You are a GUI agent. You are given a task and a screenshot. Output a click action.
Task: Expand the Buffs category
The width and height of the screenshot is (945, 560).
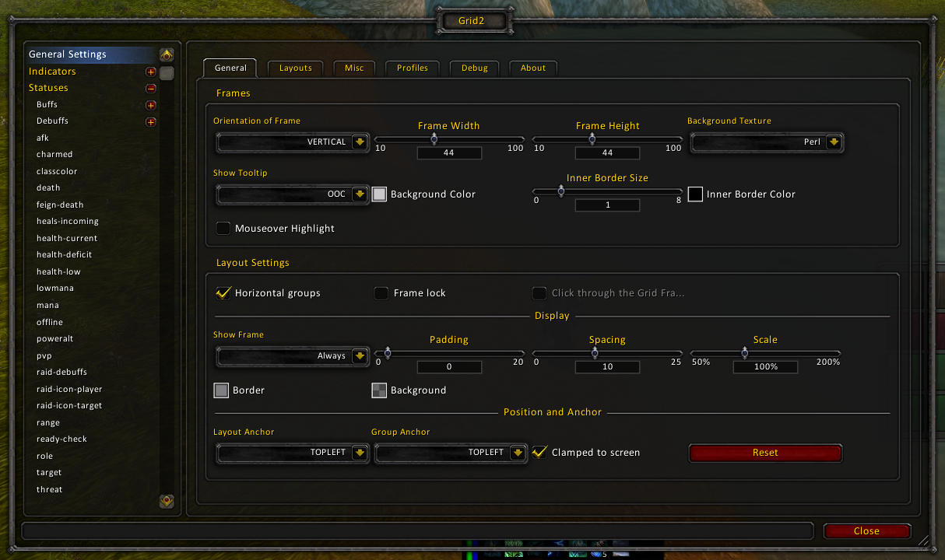[x=151, y=105]
